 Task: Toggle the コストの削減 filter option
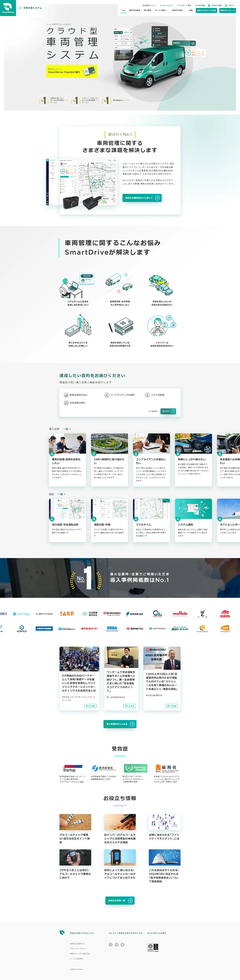[155, 395]
